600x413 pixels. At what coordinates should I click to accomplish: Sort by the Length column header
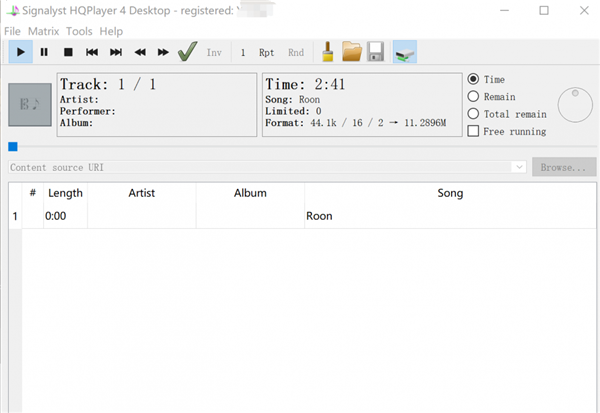coord(65,193)
